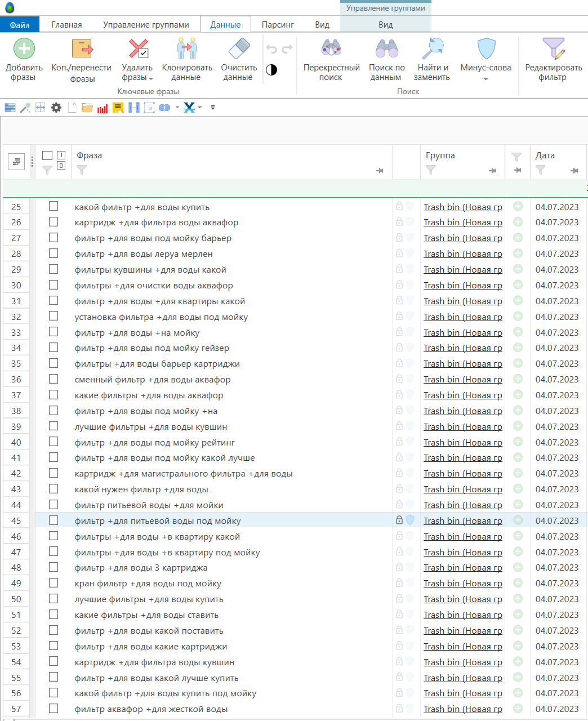Toggle the select-all checkbox in table header
588x721 pixels.
click(47, 155)
